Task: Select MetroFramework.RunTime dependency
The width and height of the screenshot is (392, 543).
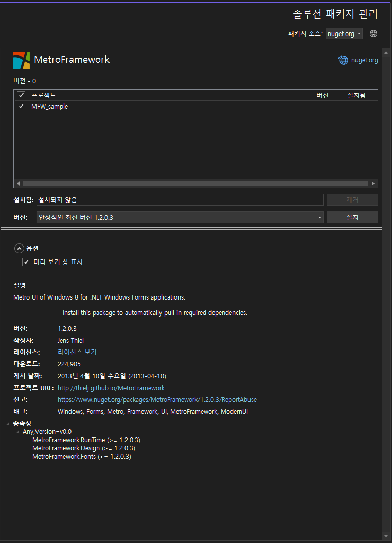Action: 86,440
